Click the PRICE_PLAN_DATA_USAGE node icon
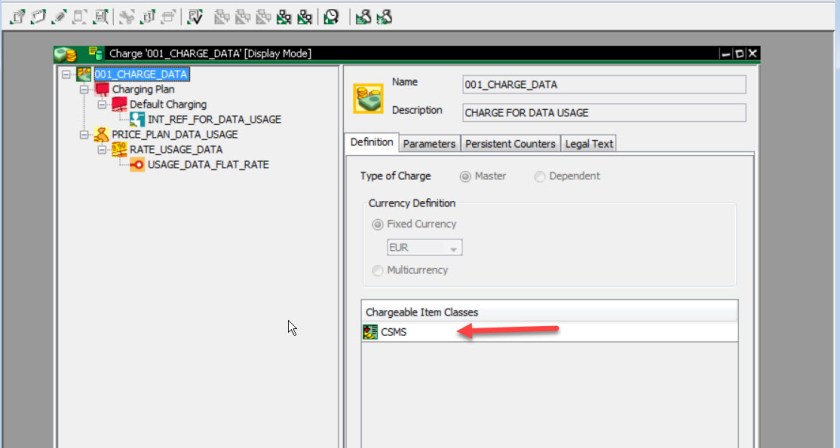The height and width of the screenshot is (448, 840). coord(101,134)
